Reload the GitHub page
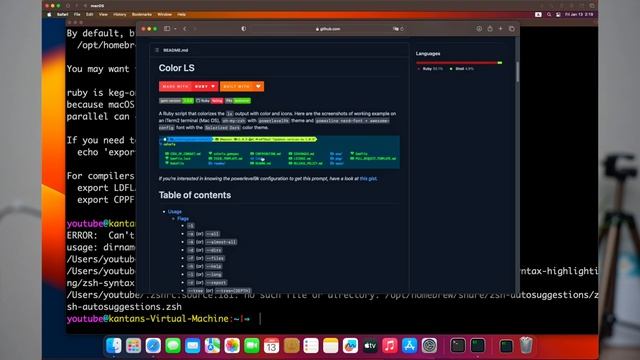 (402, 29)
